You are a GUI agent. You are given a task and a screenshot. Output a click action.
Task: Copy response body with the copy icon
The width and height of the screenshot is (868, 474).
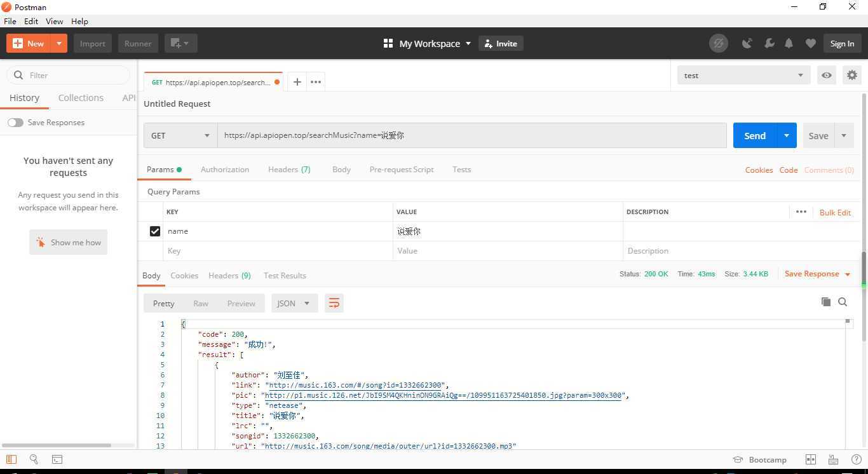coord(825,302)
